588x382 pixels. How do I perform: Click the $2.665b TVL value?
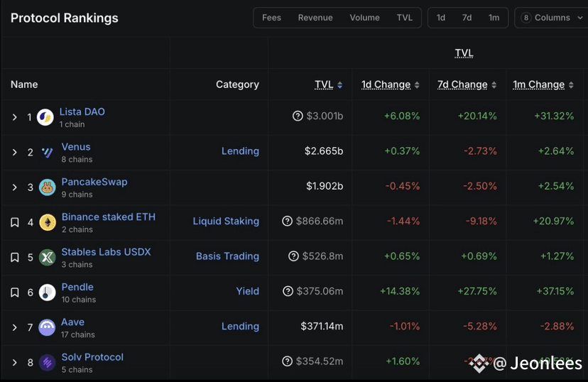pyautogui.click(x=324, y=151)
